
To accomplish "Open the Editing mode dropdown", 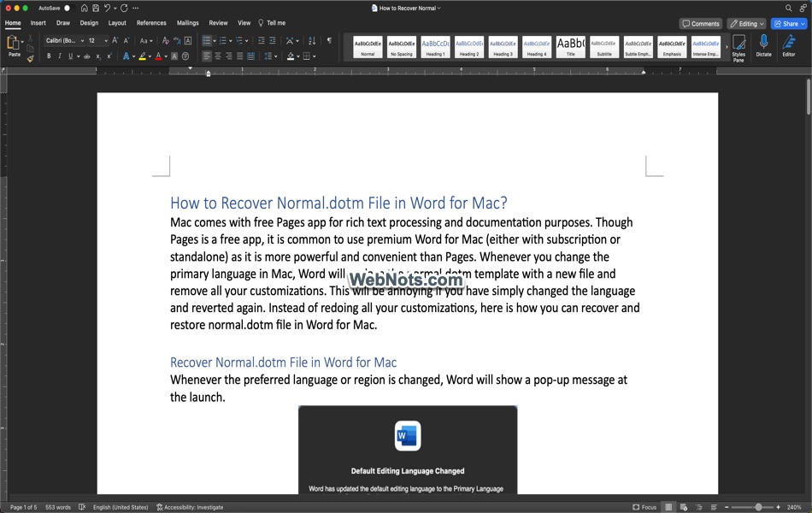I will point(747,23).
